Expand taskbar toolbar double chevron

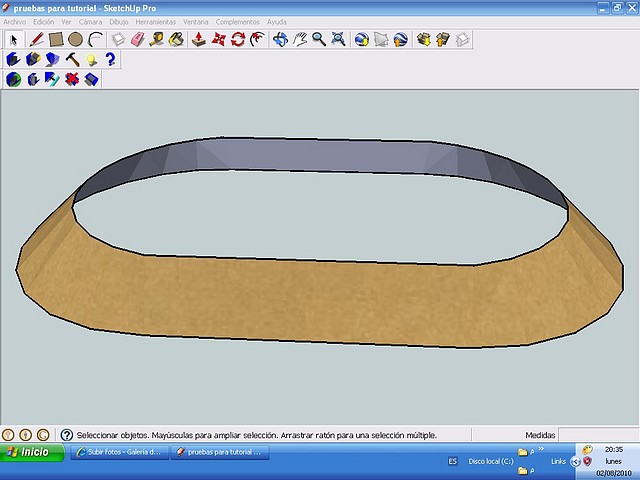(541, 449)
